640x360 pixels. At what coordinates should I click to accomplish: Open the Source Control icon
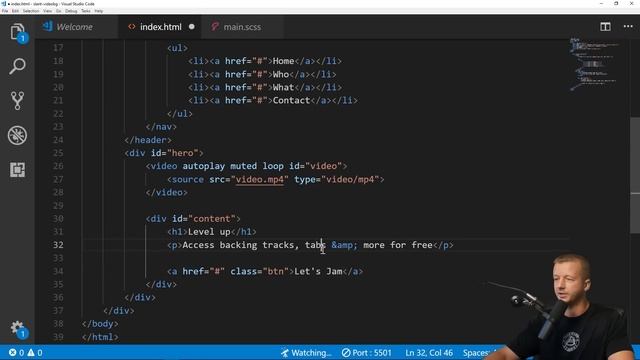click(17, 100)
